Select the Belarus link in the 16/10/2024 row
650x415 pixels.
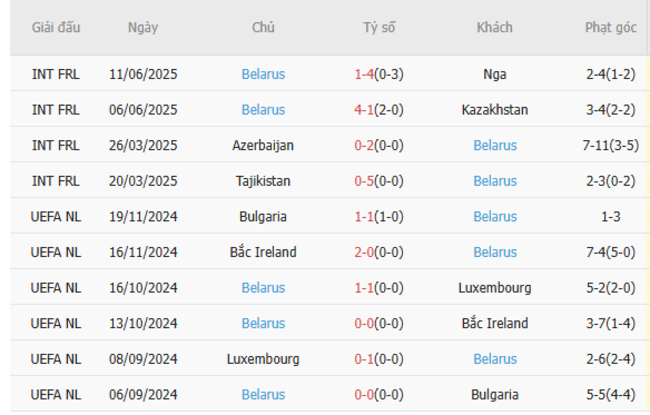coord(263,287)
